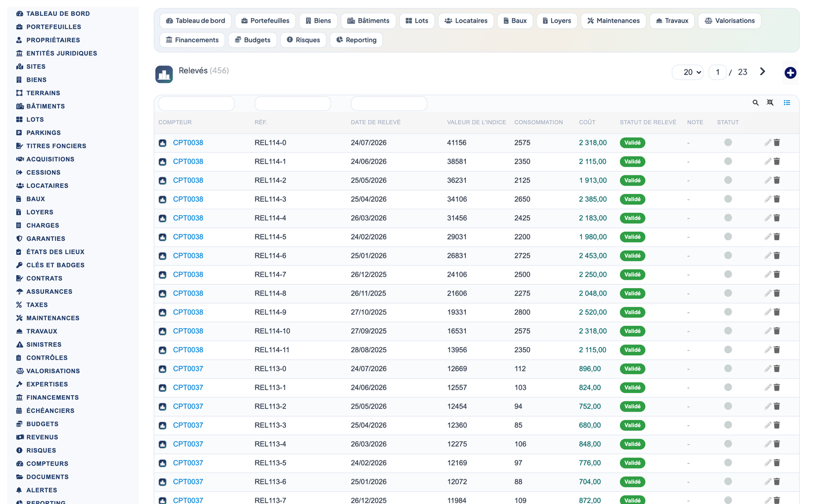
Task: Toggle status dot in REL114-9 row
Action: [728, 312]
